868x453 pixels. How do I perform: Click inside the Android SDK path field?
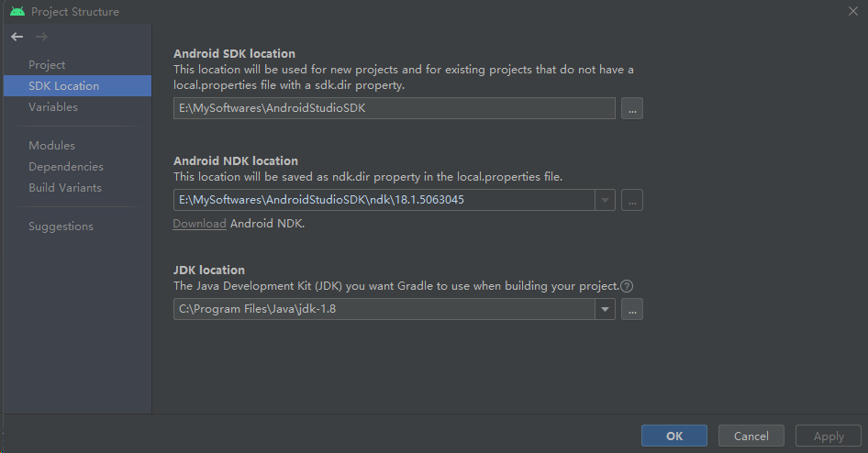[x=395, y=108]
